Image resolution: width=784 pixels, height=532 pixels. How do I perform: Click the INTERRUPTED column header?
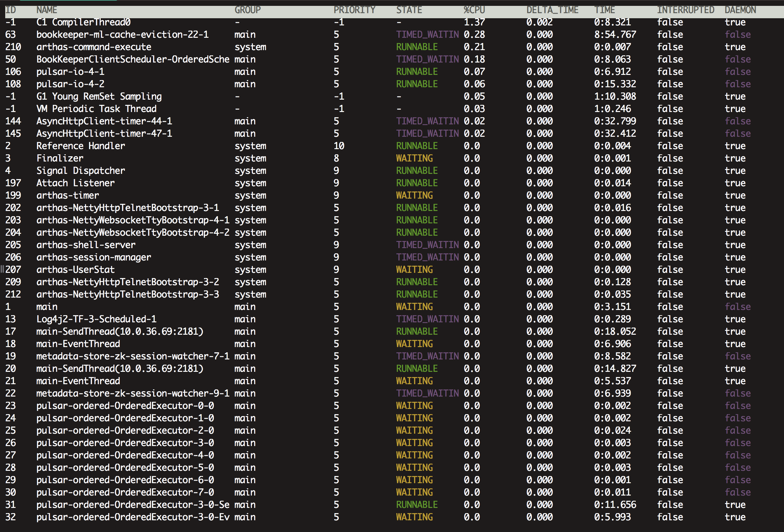686,10
